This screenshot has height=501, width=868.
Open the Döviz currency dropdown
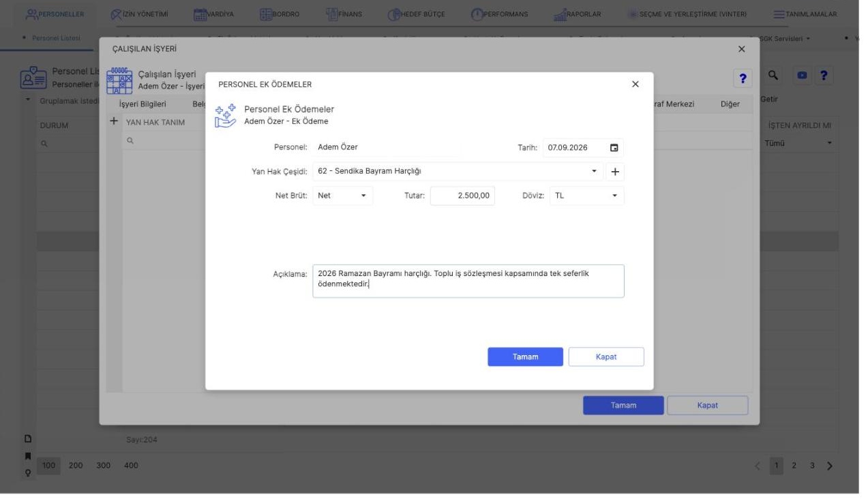click(586, 196)
